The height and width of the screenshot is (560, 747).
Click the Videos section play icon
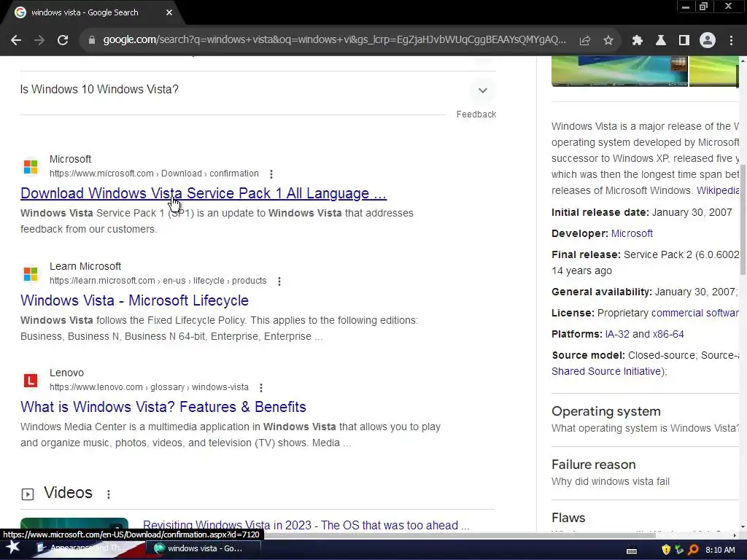coord(28,494)
